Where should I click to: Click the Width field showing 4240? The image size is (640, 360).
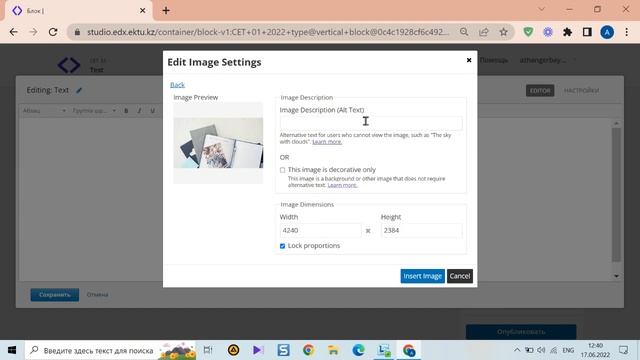320,230
